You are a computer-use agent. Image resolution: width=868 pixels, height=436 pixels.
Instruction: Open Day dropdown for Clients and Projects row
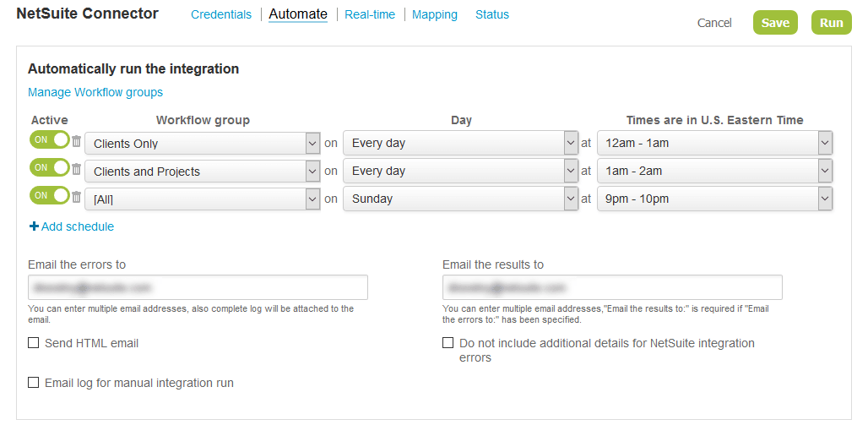pyautogui.click(x=460, y=171)
